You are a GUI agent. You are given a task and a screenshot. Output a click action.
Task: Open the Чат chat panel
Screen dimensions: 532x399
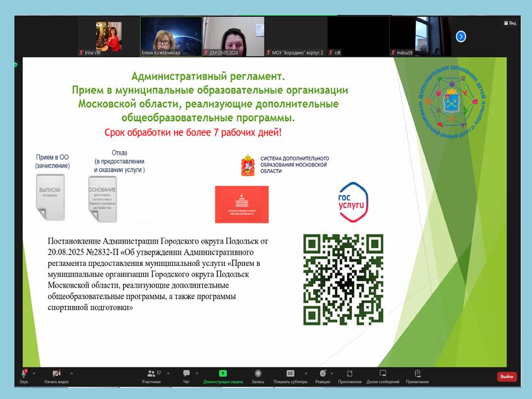click(x=186, y=374)
